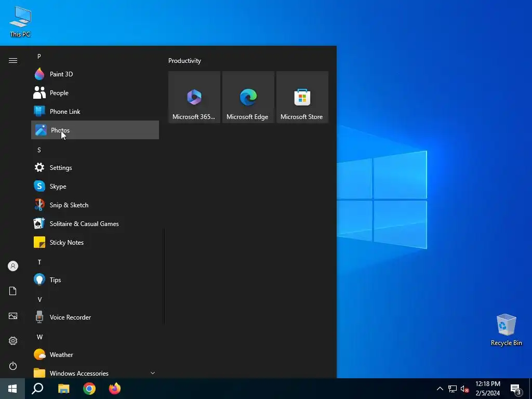Open Snip & Sketch
This screenshot has height=399, width=532.
[x=95, y=205]
